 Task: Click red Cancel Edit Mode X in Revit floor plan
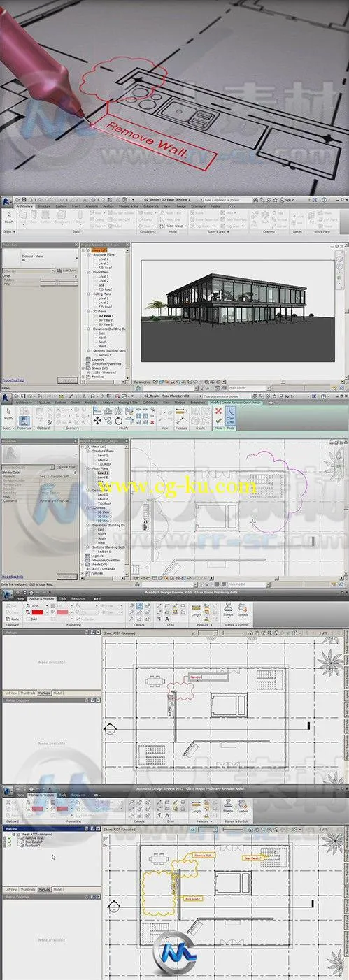[218, 411]
